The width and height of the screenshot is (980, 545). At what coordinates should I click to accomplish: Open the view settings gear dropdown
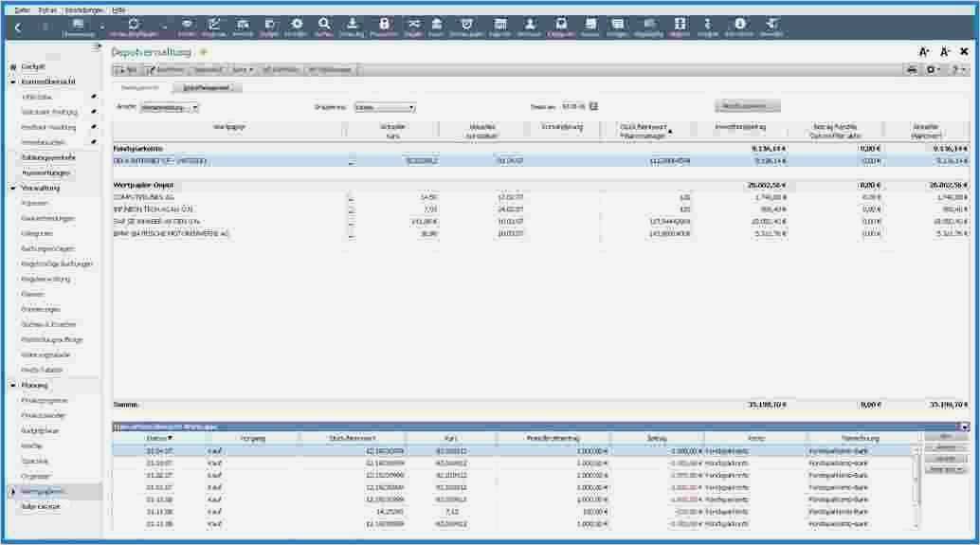934,70
